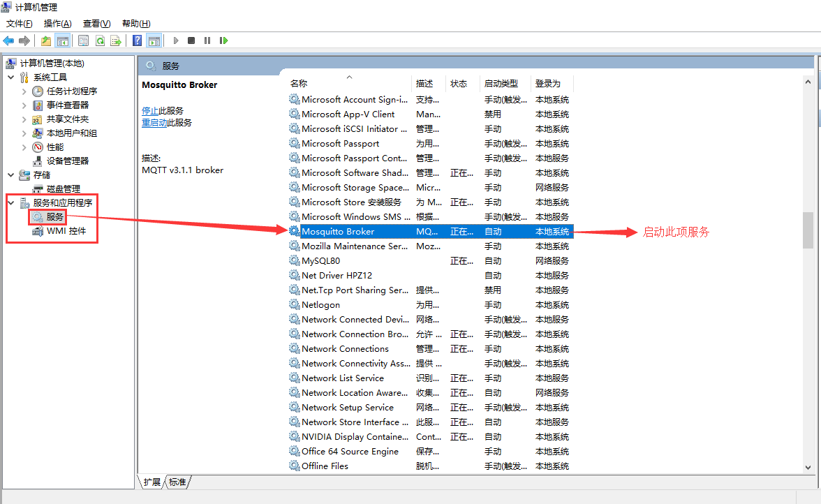Export the list using the export icon
This screenshot has height=504, width=821.
click(x=117, y=40)
